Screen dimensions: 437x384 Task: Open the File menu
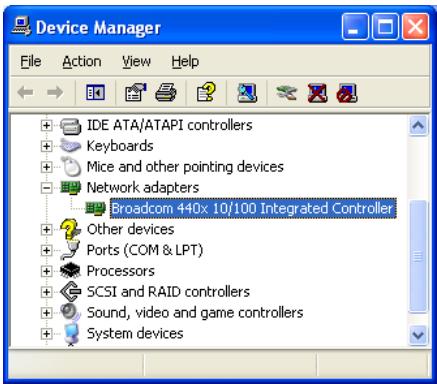(x=31, y=62)
